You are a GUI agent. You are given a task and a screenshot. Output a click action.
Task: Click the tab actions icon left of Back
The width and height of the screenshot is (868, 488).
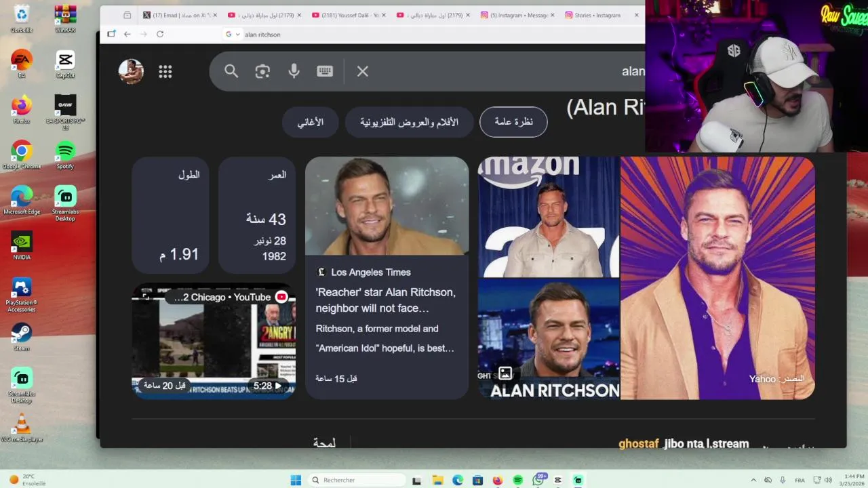[x=111, y=34]
